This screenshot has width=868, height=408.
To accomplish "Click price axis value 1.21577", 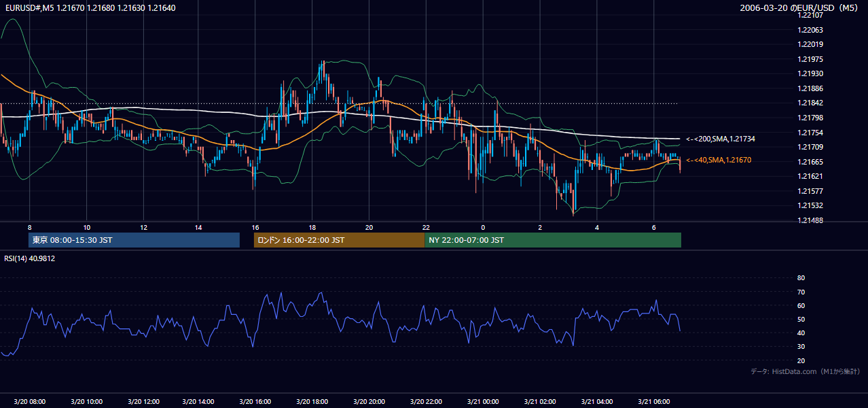I will click(810, 191).
